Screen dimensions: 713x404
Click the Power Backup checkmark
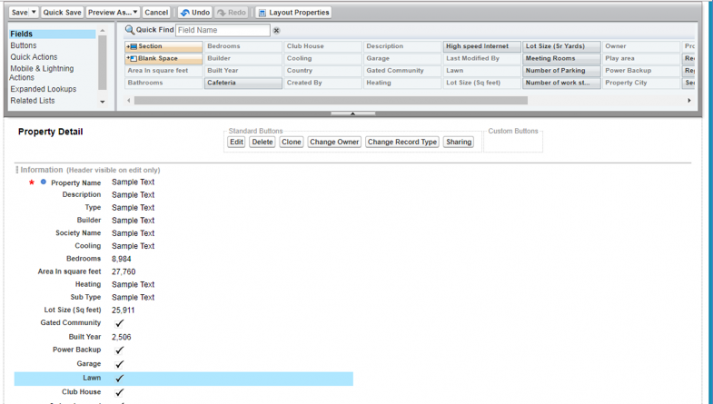(119, 351)
